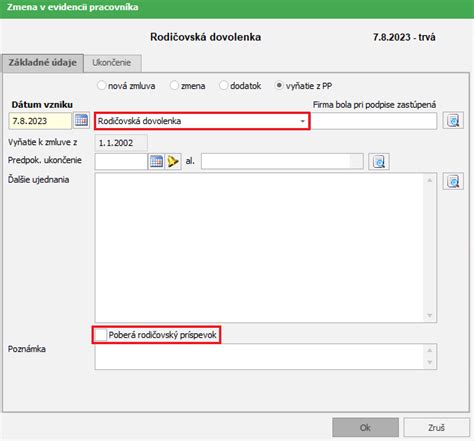
Task: Click yellow arrow icon beside end date
Action: pos(173,162)
